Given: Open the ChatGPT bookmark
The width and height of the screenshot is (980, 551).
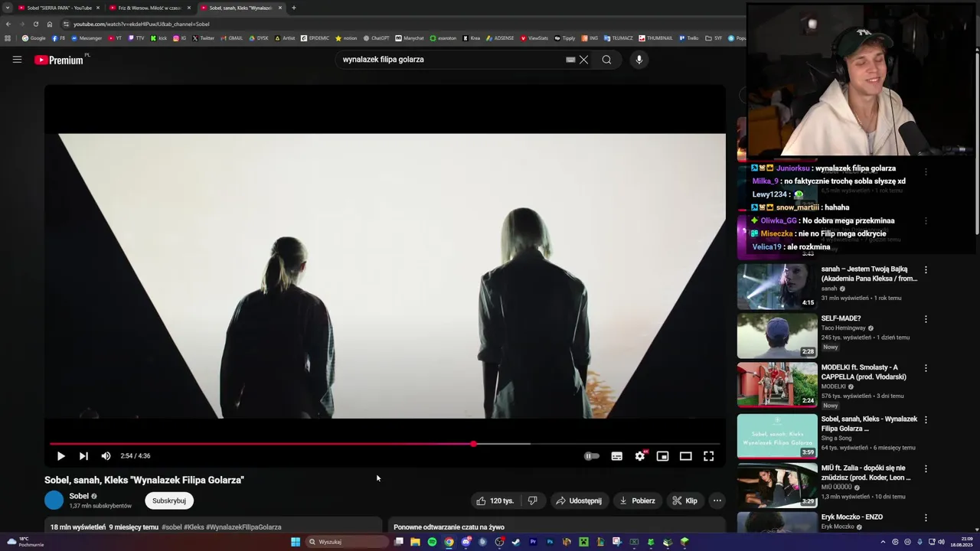Looking at the screenshot, I should point(377,38).
